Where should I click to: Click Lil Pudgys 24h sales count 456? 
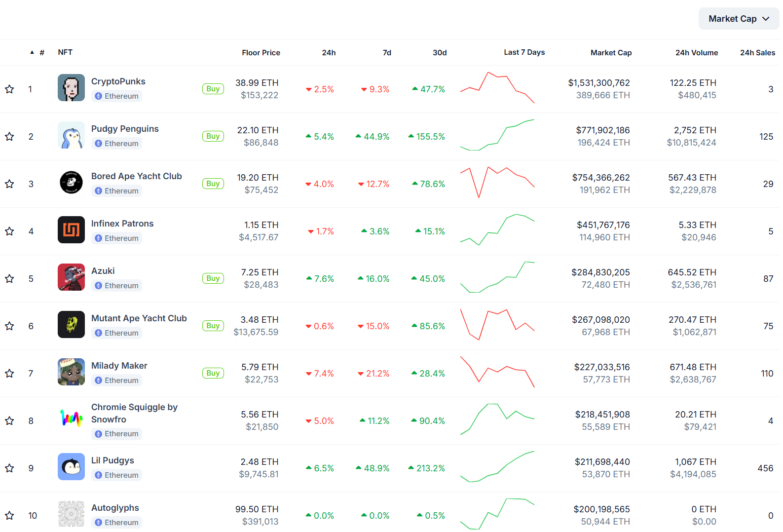765,468
